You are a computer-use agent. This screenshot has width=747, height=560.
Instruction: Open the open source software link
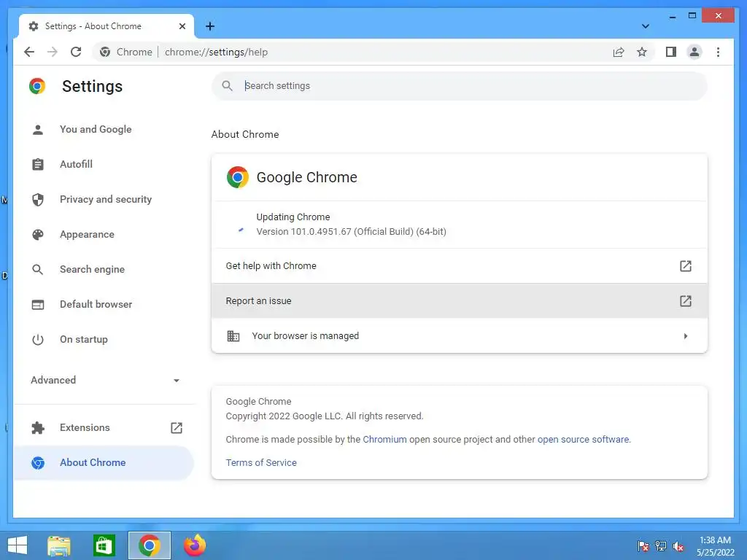(x=583, y=440)
